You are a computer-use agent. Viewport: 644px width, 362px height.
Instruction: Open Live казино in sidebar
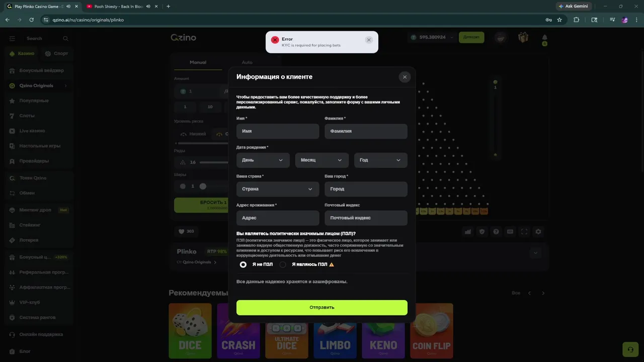[x=38, y=131]
